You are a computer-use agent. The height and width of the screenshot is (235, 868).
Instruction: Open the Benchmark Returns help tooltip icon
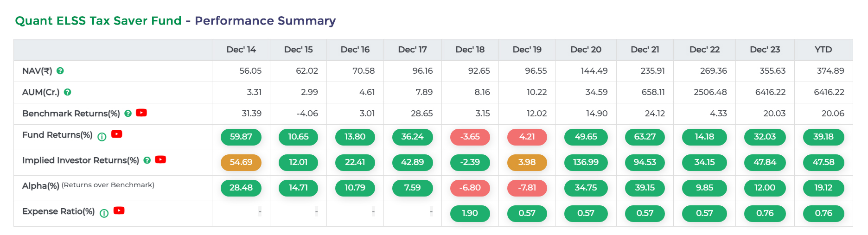[128, 114]
